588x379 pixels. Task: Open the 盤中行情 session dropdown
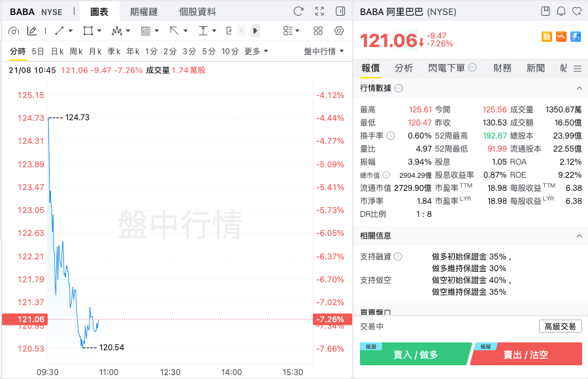tap(324, 51)
